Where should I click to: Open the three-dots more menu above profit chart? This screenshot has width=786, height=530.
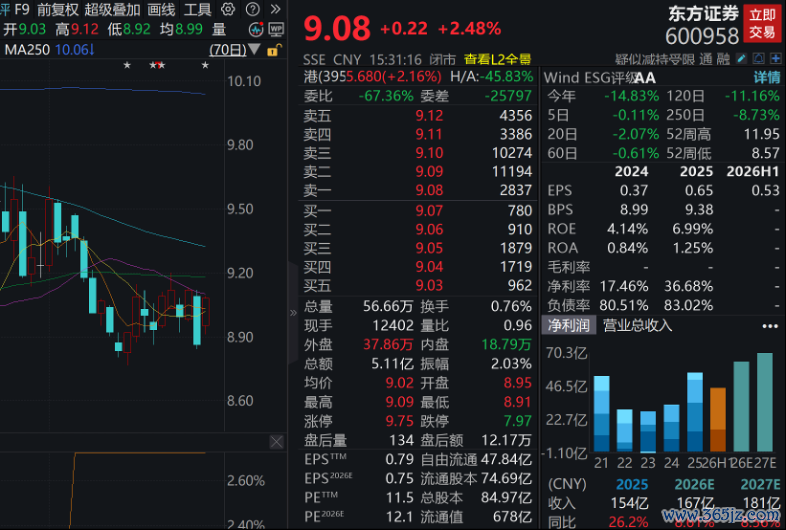(770, 326)
